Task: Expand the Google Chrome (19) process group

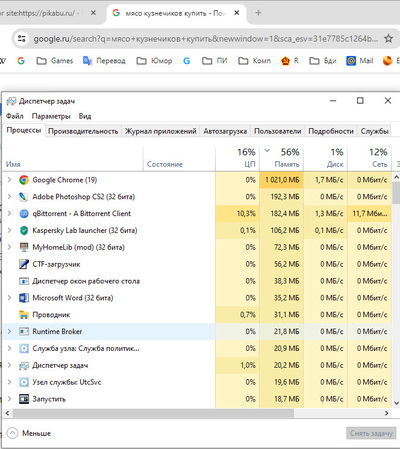Action: (9, 180)
